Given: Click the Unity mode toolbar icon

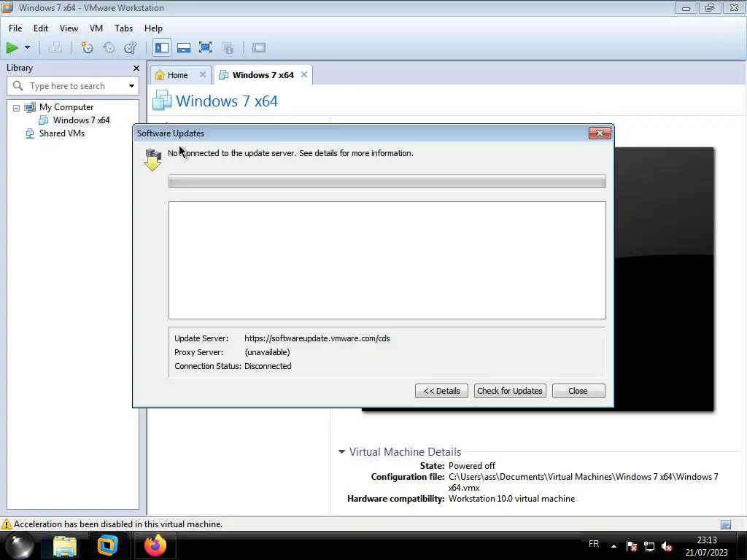Looking at the screenshot, I should pos(228,47).
